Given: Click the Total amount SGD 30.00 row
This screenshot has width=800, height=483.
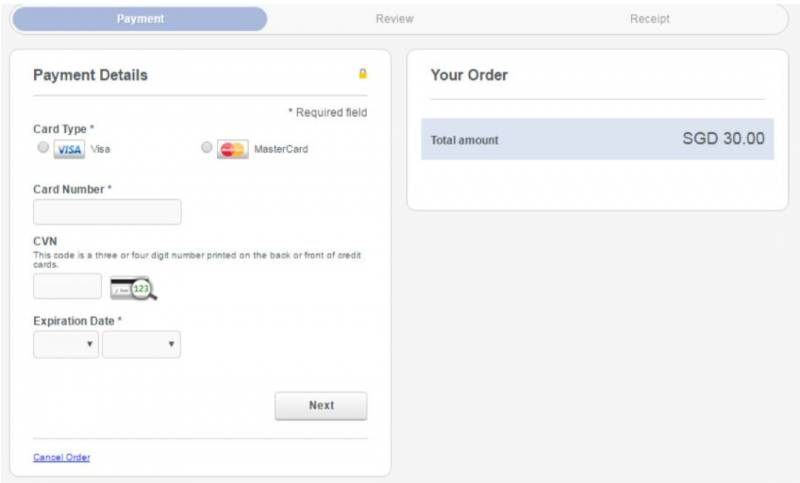Looking at the screenshot, I should pyautogui.click(x=597, y=139).
